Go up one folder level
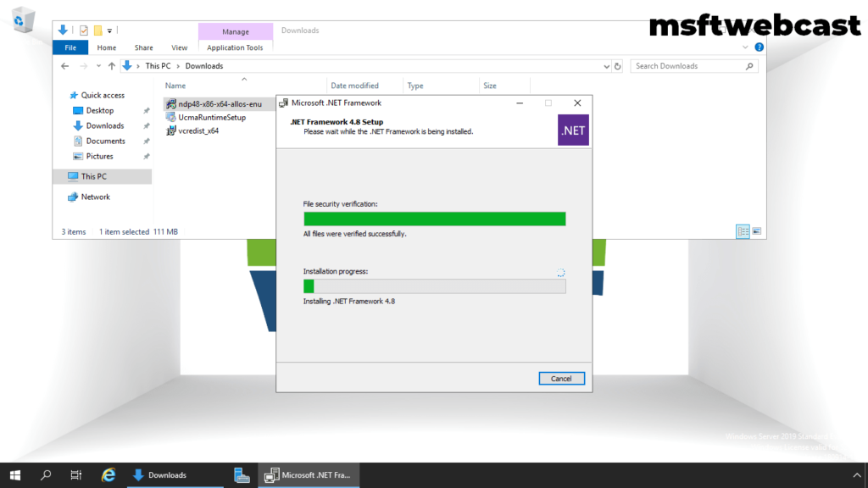The height and width of the screenshot is (488, 868). pyautogui.click(x=111, y=66)
